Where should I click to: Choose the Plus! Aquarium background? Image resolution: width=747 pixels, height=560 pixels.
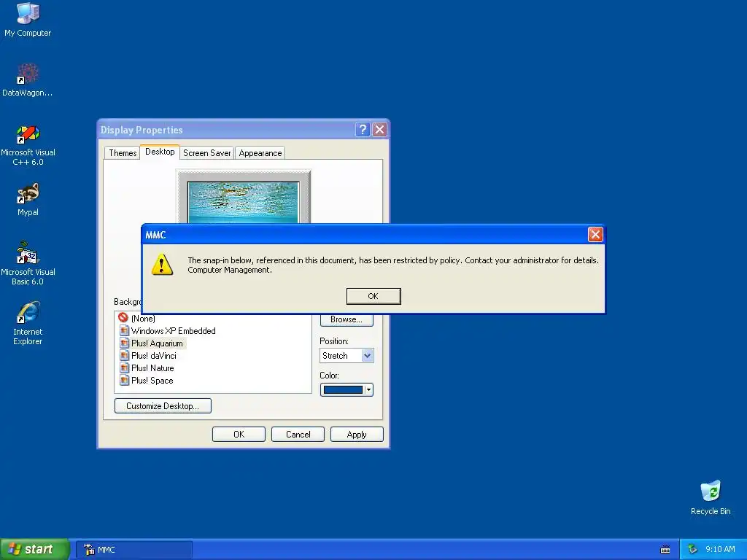(152, 343)
